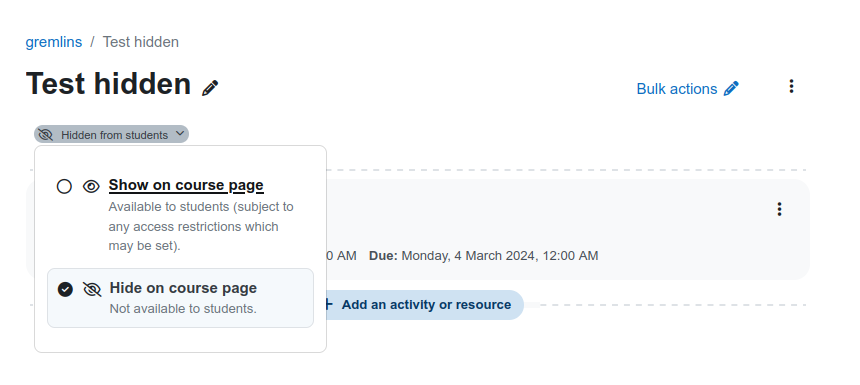Click the plus icon on Add an activity
The height and width of the screenshot is (385, 860).
pyautogui.click(x=328, y=304)
